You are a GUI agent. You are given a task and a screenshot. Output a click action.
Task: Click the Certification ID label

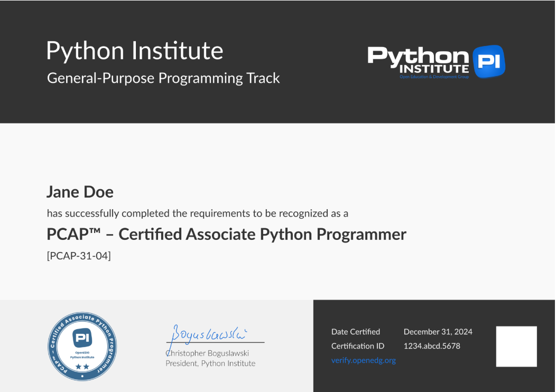coord(357,346)
